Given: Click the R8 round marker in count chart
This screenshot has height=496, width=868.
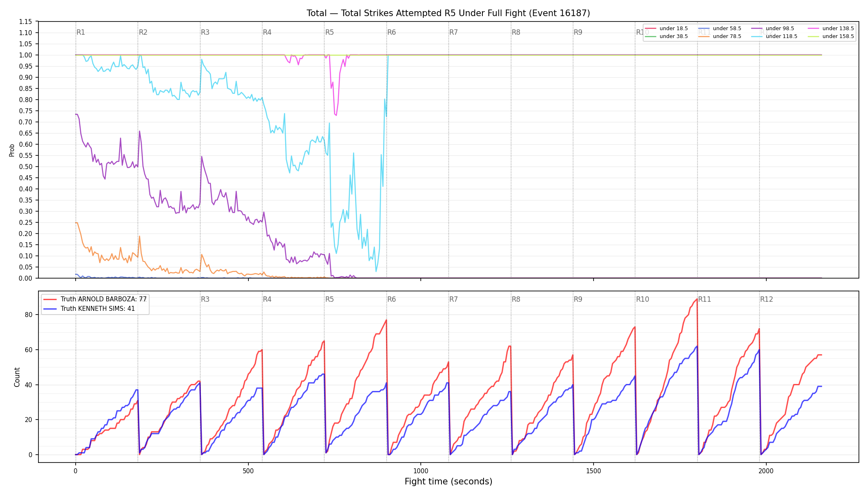Looking at the screenshot, I should (x=516, y=299).
